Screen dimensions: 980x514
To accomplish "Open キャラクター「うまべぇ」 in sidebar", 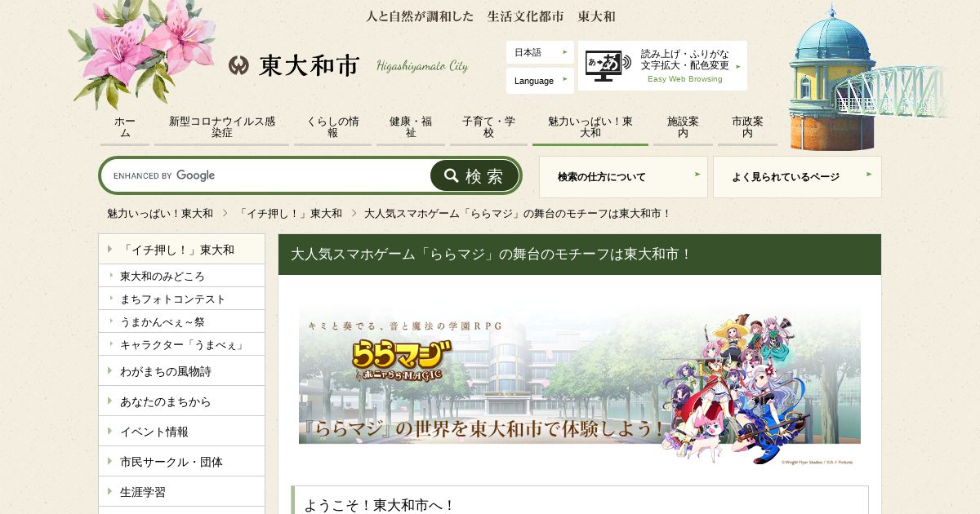I will coord(181,344).
